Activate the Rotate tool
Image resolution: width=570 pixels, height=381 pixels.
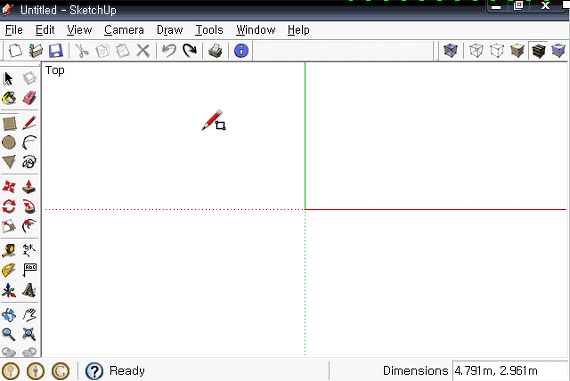[9, 206]
